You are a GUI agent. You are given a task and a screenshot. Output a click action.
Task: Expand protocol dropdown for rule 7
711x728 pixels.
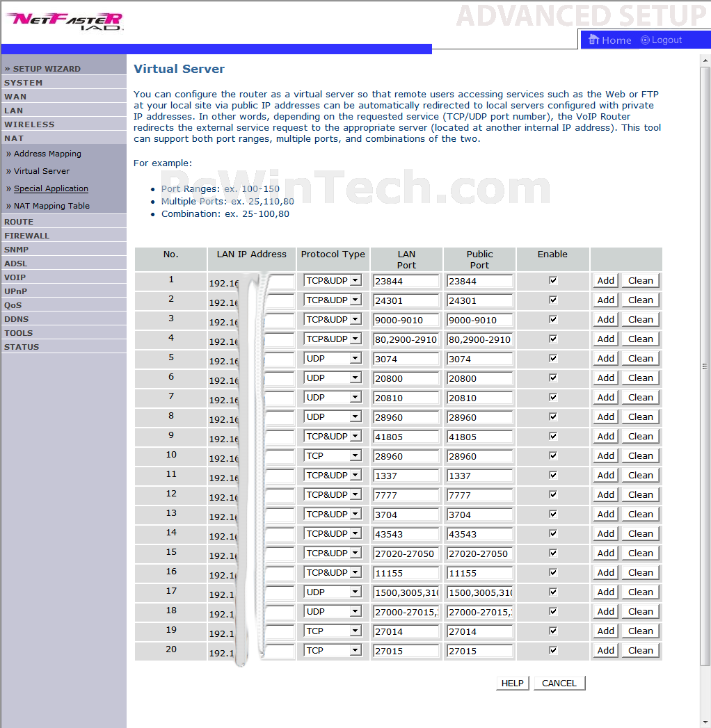[333, 398]
